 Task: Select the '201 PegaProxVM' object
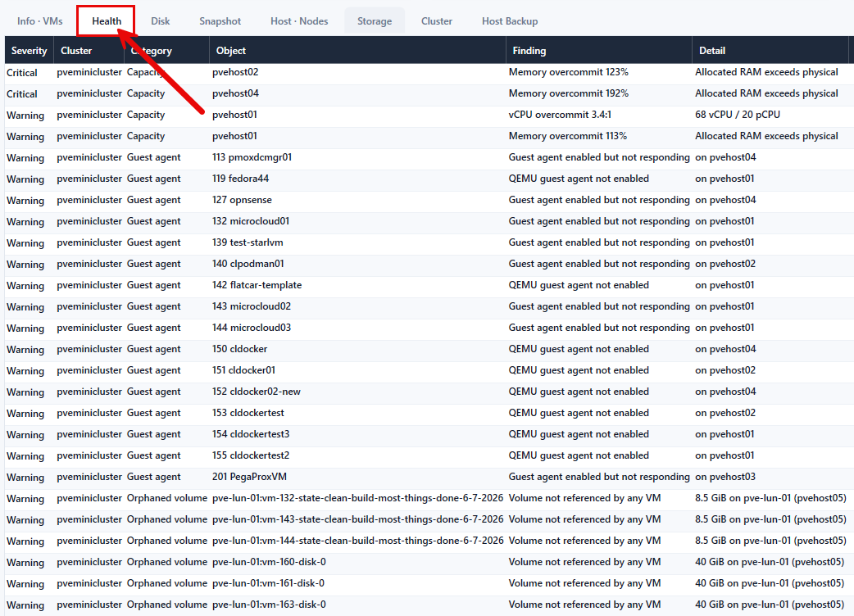(x=249, y=476)
